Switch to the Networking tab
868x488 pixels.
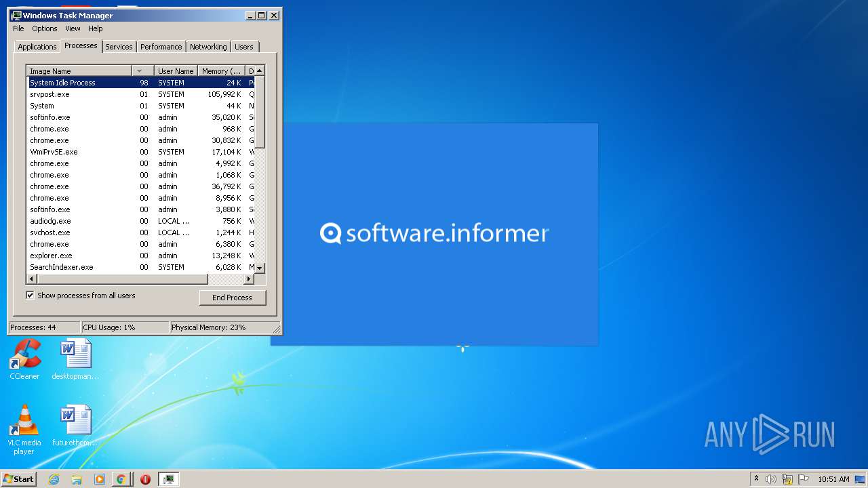(x=208, y=47)
